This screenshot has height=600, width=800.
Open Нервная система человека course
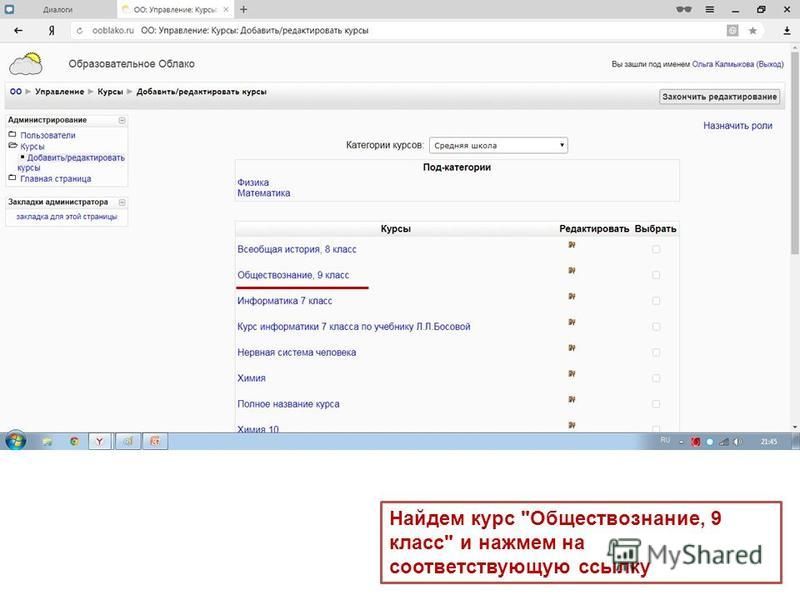coord(297,353)
